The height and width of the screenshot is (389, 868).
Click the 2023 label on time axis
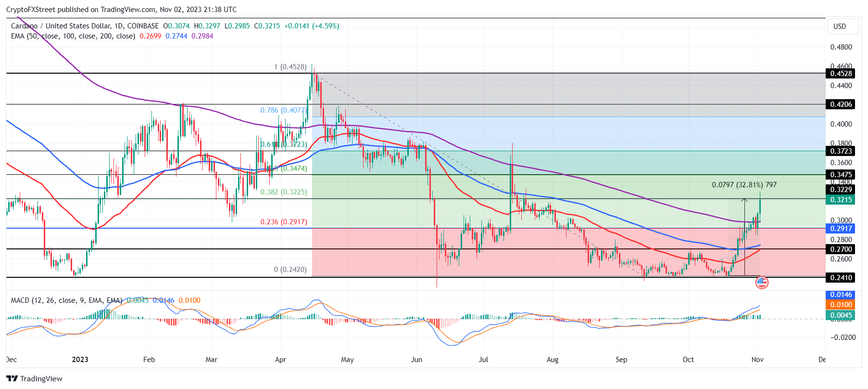(x=80, y=360)
